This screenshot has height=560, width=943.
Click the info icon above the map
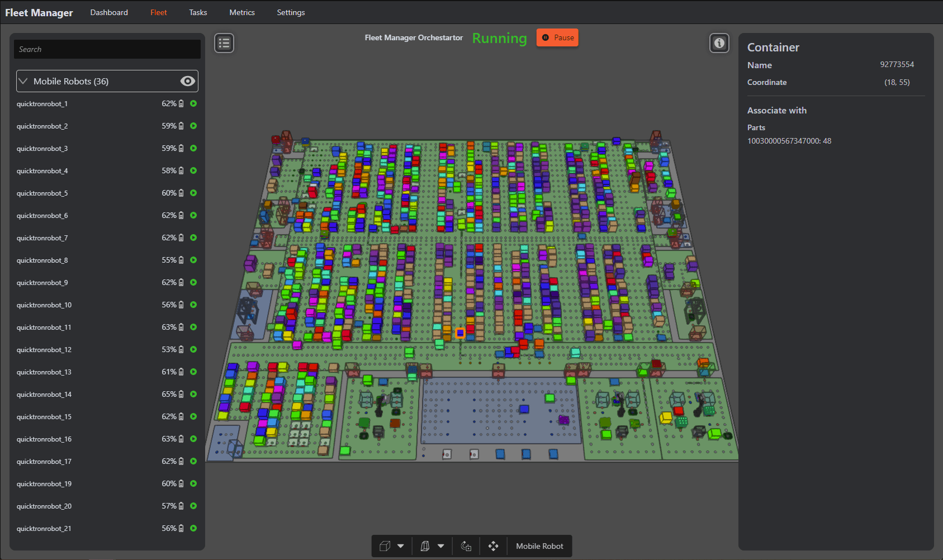click(719, 43)
